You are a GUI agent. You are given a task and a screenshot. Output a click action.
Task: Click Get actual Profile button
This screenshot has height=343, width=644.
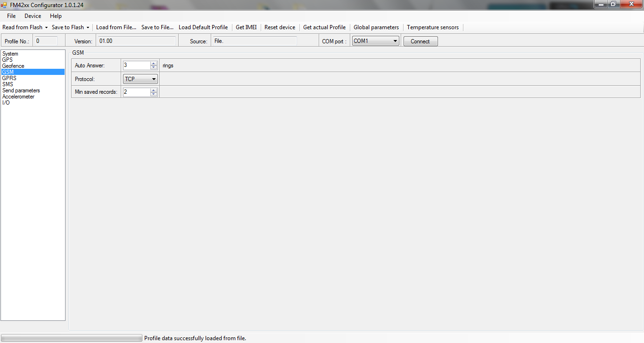(324, 27)
